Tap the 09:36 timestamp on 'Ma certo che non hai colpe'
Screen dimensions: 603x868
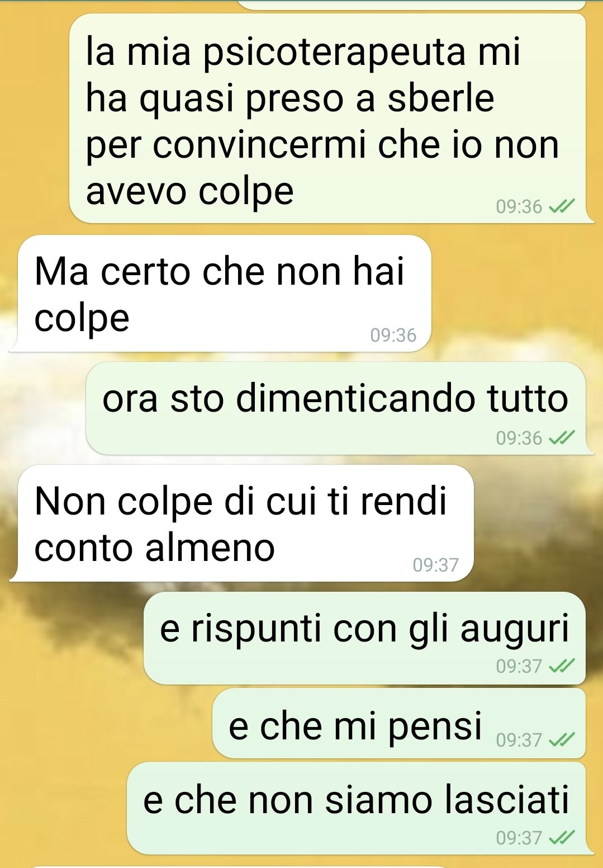pyautogui.click(x=393, y=335)
